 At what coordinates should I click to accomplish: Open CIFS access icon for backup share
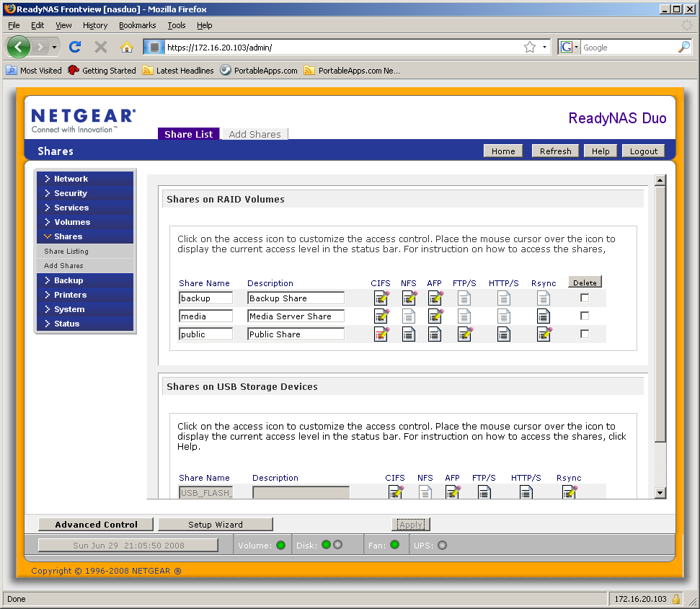click(381, 298)
